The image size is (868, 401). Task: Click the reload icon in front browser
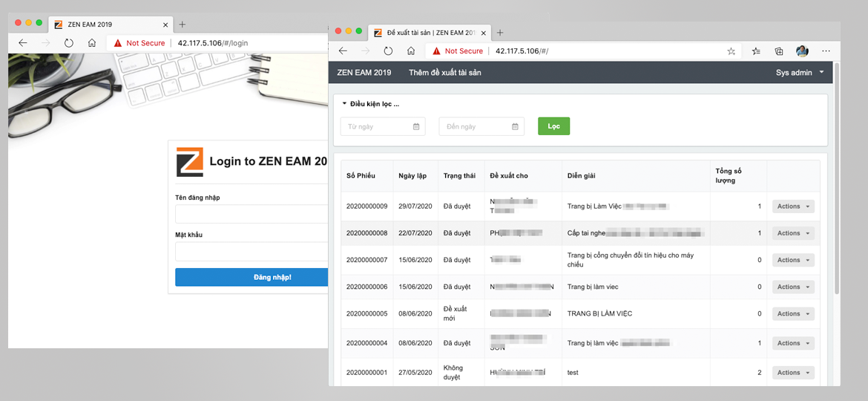point(388,51)
